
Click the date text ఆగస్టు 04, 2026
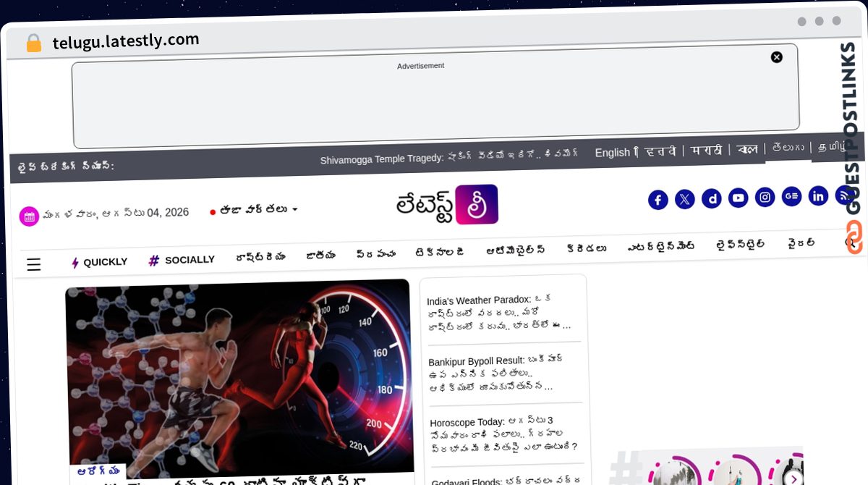tap(146, 213)
